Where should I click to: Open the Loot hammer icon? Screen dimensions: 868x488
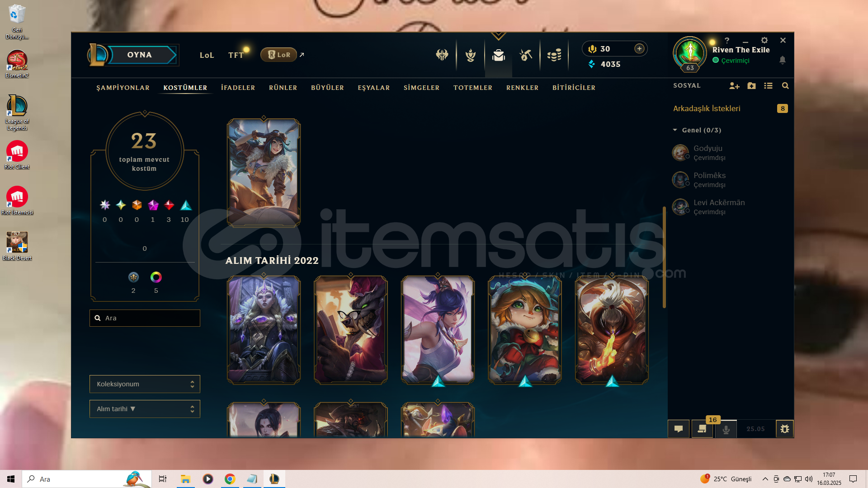click(526, 55)
